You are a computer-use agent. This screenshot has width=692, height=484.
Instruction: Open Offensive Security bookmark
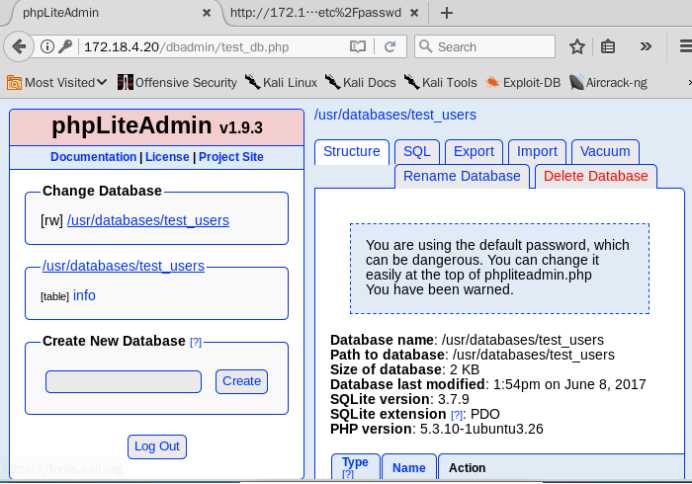pos(177,83)
